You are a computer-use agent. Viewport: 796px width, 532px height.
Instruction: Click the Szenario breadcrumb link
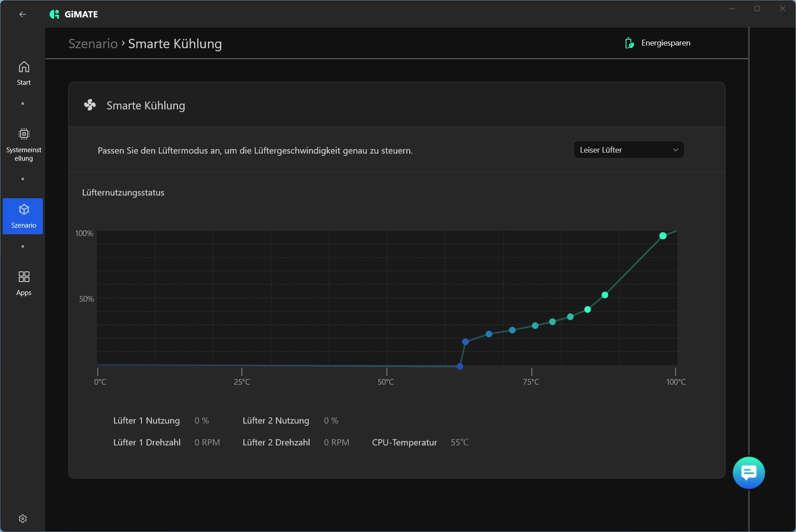93,44
